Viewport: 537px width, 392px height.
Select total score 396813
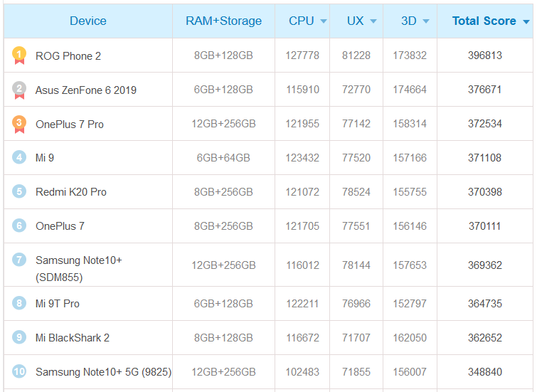(x=485, y=55)
